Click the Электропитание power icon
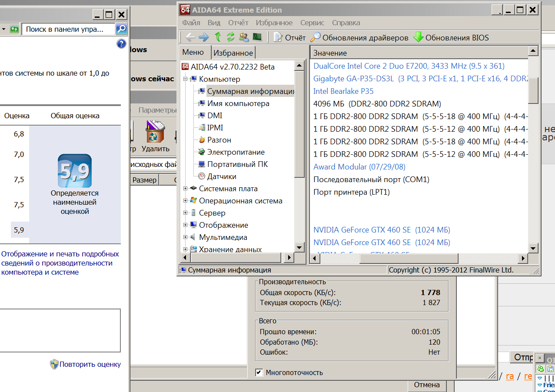 pos(201,152)
